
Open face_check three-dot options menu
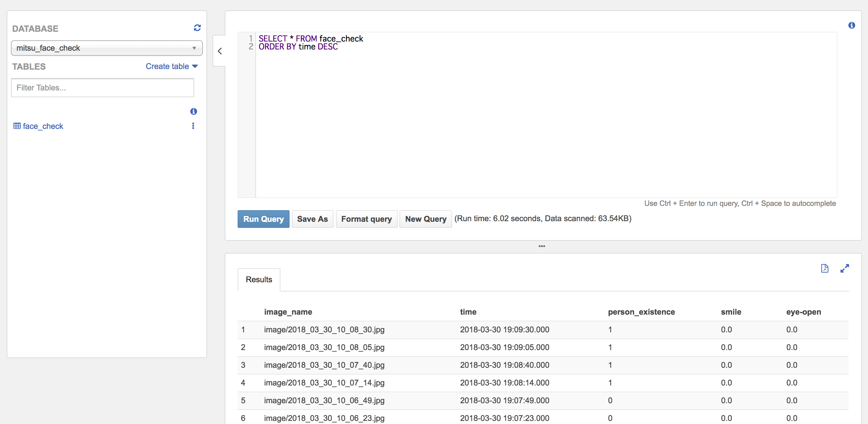tap(193, 126)
